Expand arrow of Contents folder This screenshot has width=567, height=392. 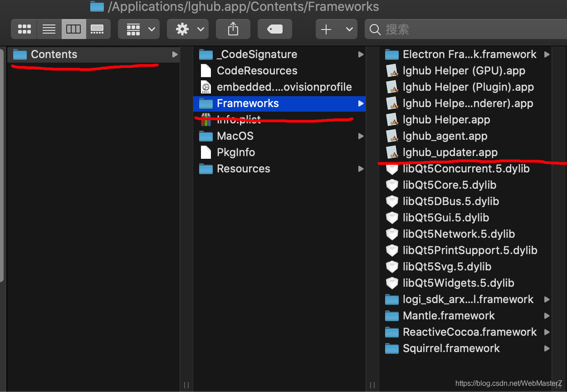click(175, 54)
